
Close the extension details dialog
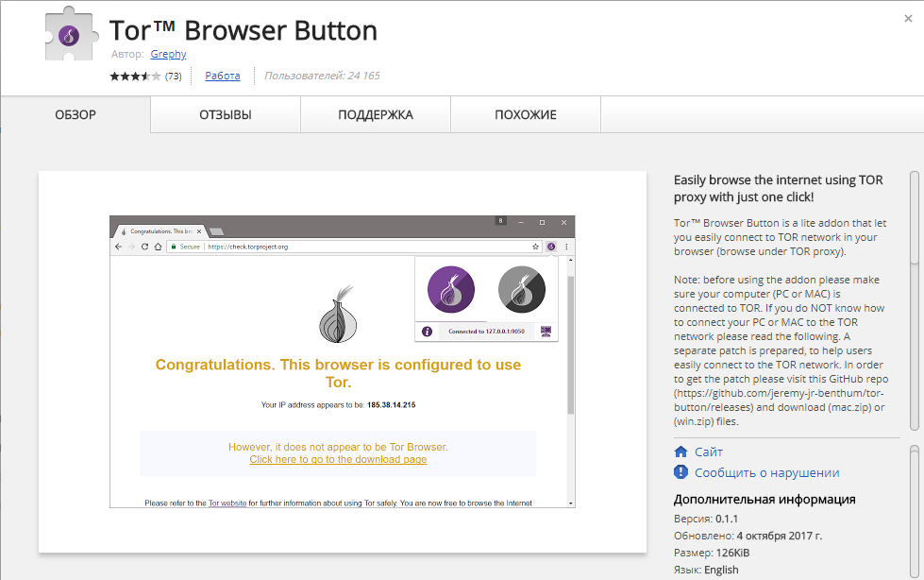[x=908, y=19]
